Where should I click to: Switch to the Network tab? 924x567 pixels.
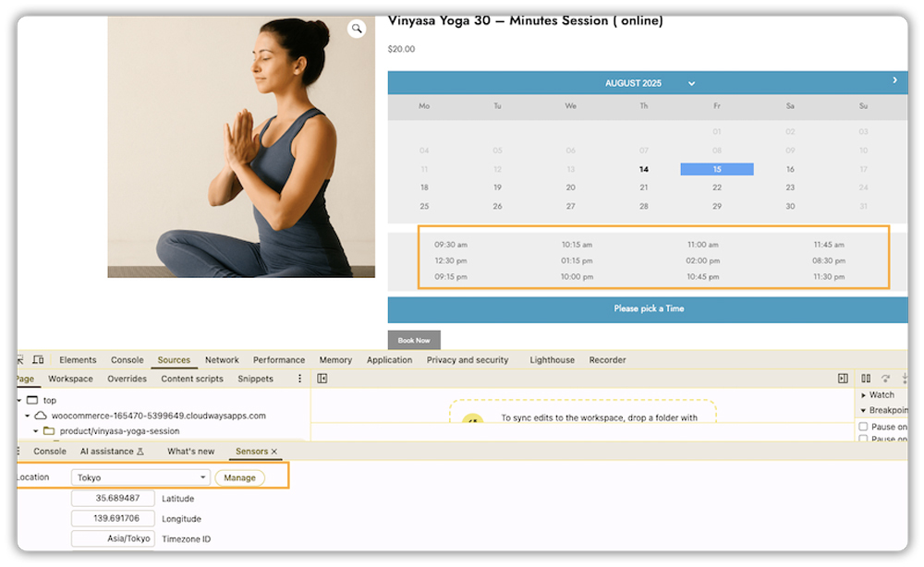point(222,360)
